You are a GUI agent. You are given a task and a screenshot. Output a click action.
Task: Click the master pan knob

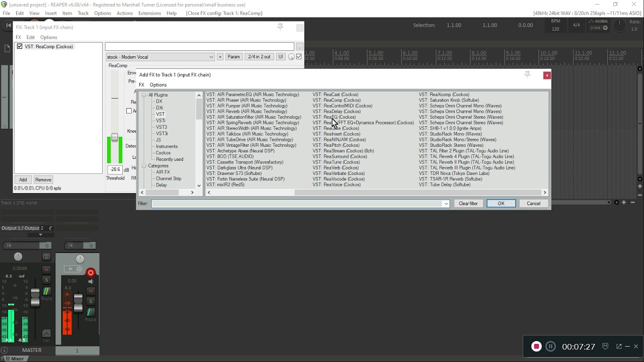click(x=18, y=256)
